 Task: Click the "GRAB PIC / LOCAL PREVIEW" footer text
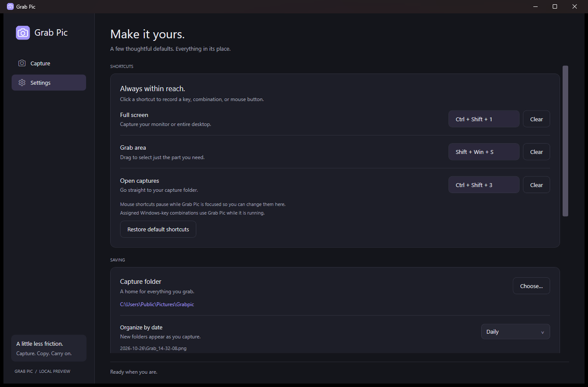(x=42, y=371)
